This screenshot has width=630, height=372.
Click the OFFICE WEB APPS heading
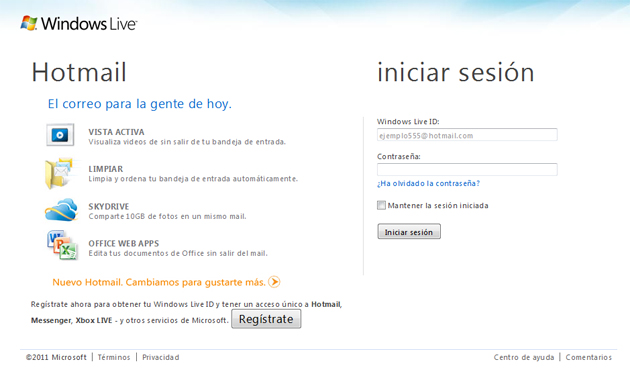tap(124, 243)
